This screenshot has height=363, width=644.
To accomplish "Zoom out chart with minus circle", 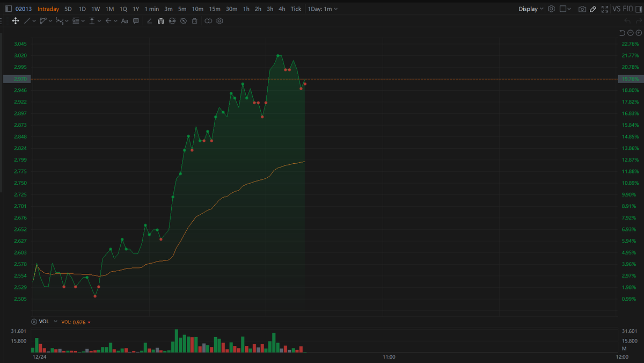I will 631,33.
